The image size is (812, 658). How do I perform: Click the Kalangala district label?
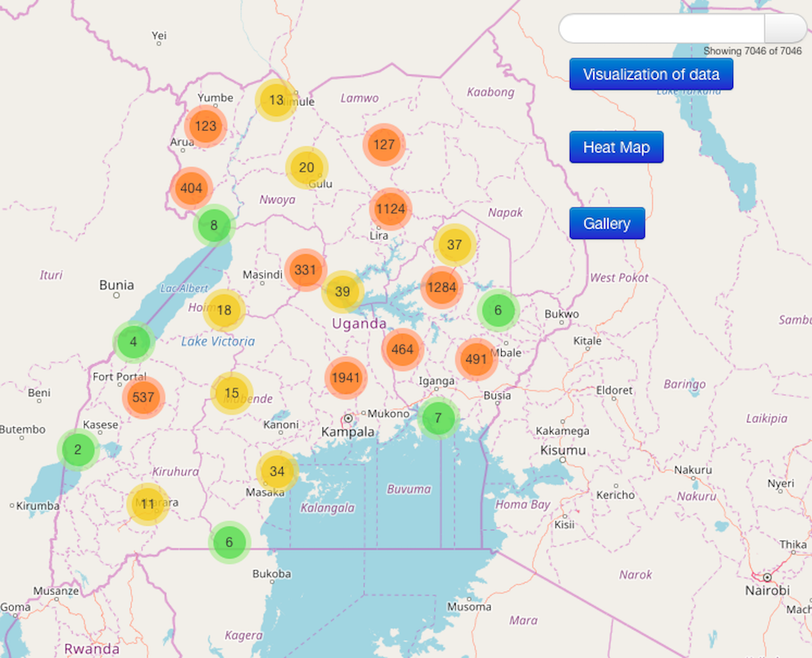point(327,508)
